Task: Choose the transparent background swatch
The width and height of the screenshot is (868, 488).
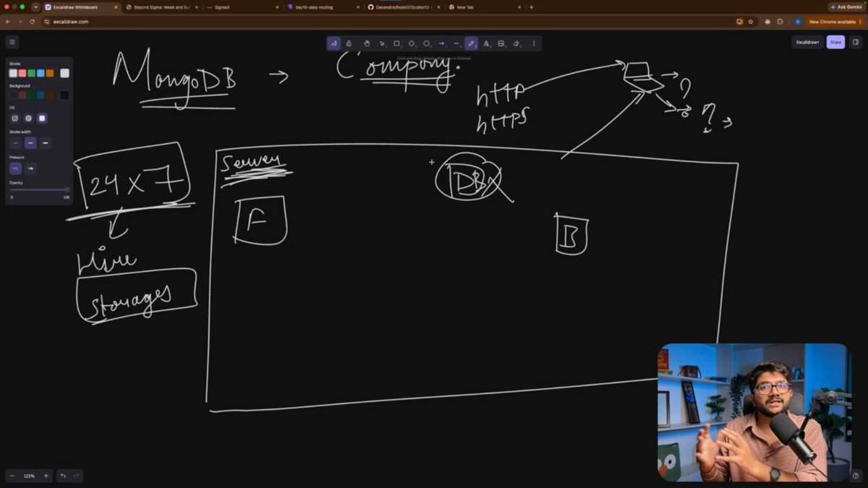Action: tap(13, 95)
